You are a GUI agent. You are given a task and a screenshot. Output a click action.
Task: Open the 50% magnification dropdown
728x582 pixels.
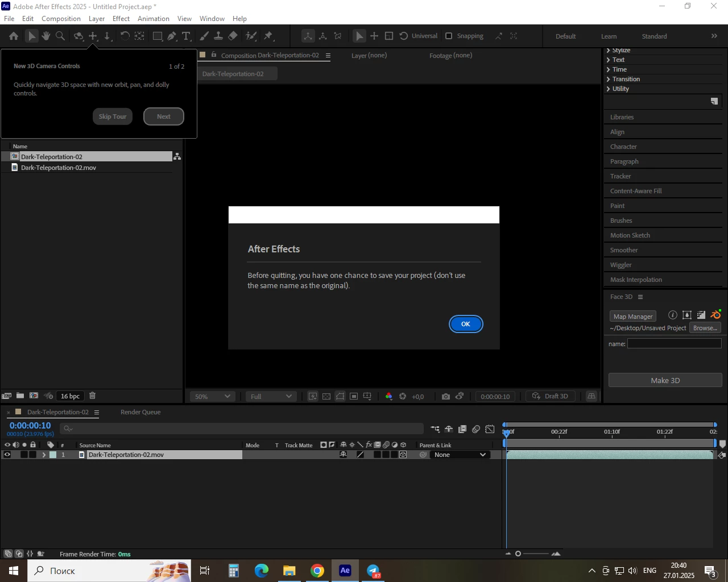[x=212, y=396]
